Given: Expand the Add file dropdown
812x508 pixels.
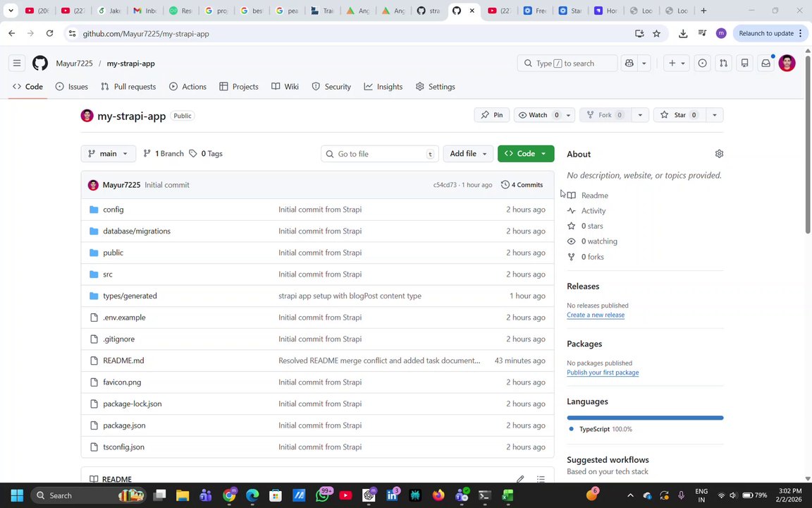Looking at the screenshot, I should [468, 153].
